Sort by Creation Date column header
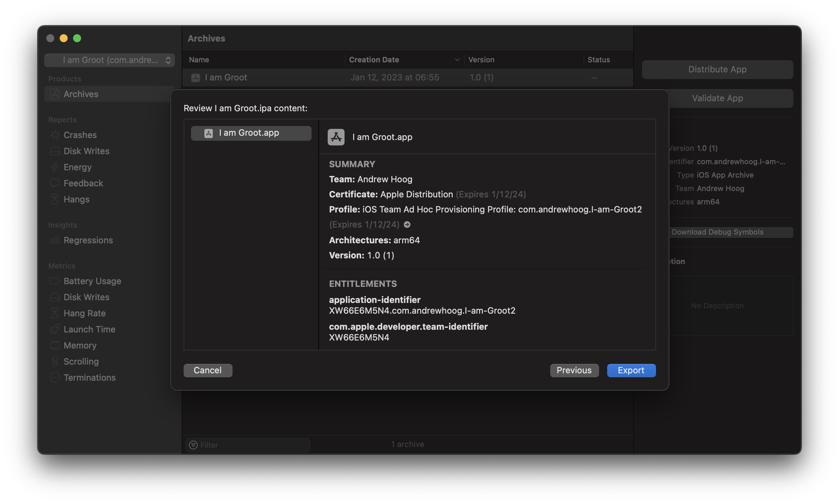Viewport: 839px width, 504px height. click(x=404, y=60)
